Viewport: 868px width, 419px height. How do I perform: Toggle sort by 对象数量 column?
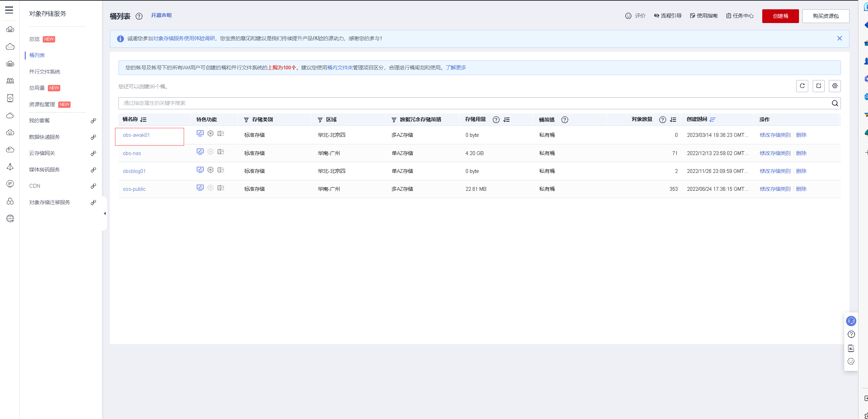[x=673, y=120]
